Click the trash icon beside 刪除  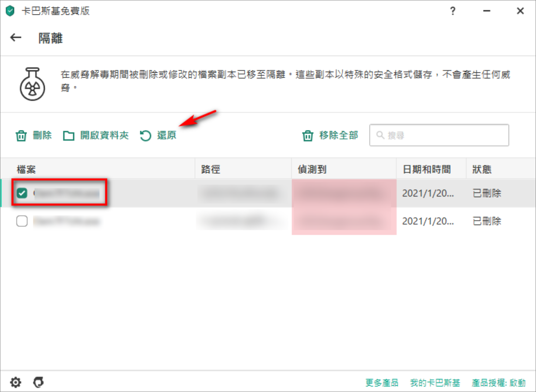click(x=21, y=136)
